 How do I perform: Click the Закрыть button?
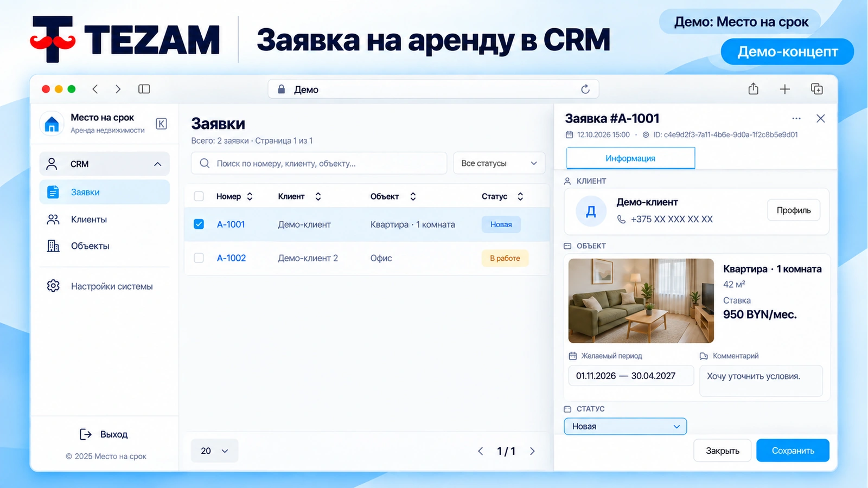click(x=723, y=451)
